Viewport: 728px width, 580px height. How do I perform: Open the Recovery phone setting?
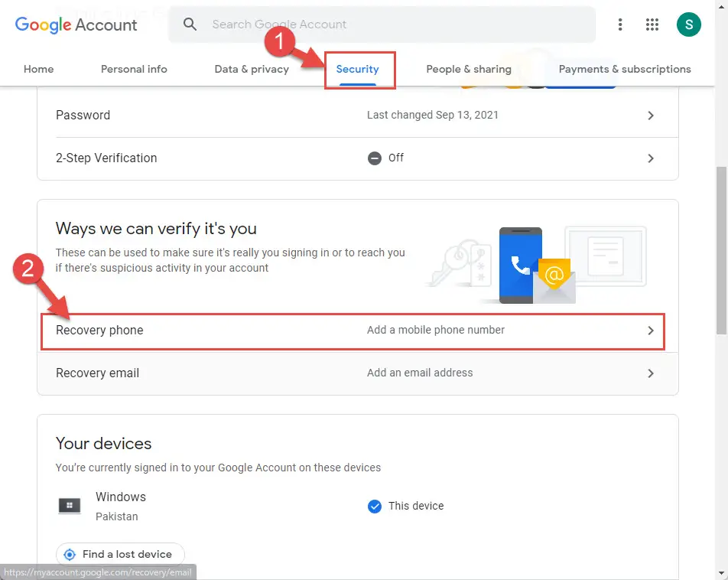click(358, 331)
